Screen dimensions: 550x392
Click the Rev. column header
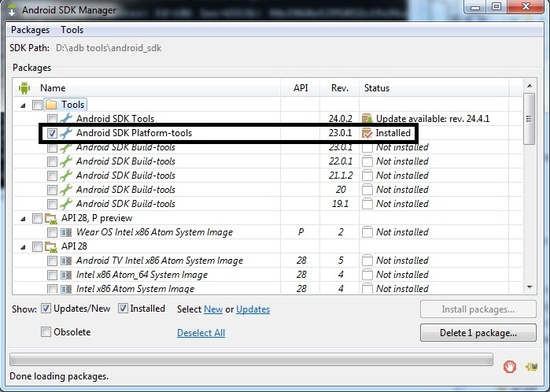(340, 87)
